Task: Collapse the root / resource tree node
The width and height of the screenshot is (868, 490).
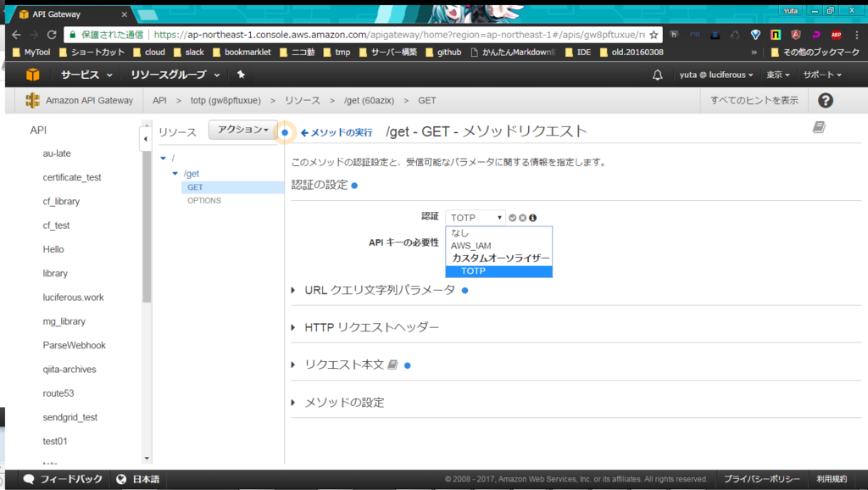Action: pos(164,159)
